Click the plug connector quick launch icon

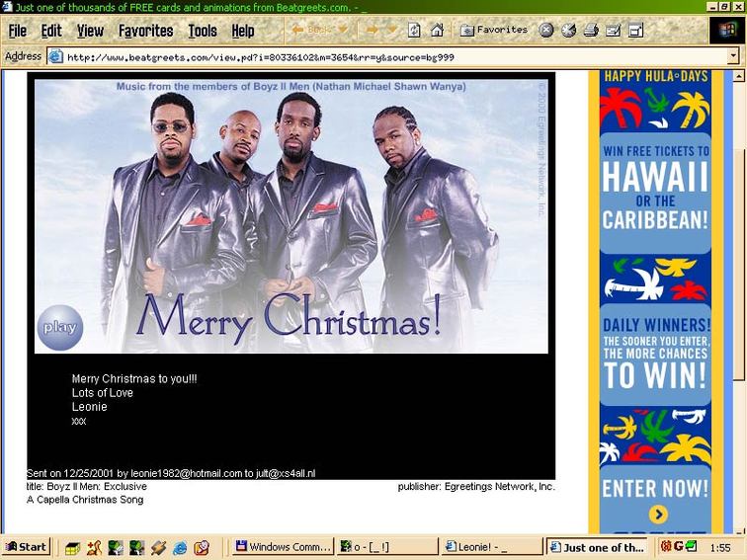(x=158, y=548)
